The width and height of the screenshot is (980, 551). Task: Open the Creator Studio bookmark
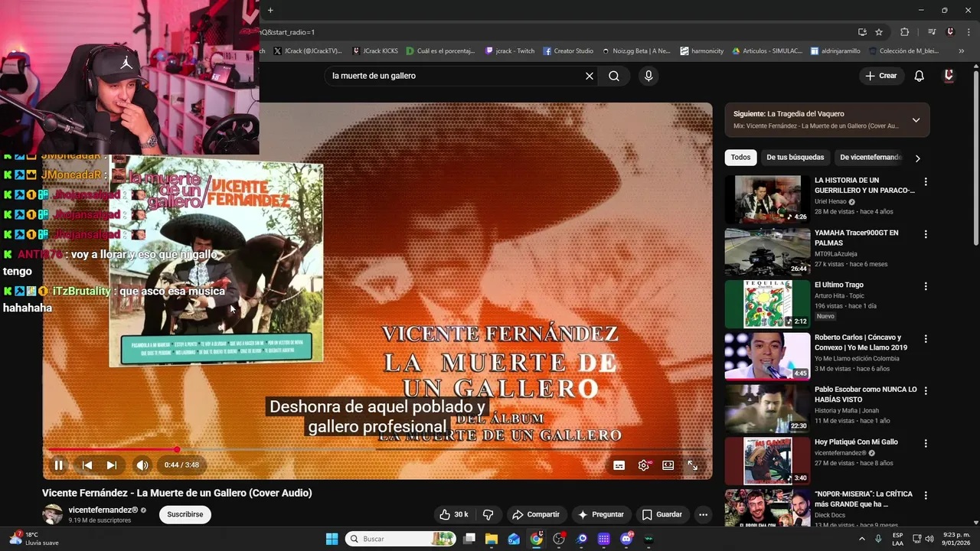tap(568, 51)
